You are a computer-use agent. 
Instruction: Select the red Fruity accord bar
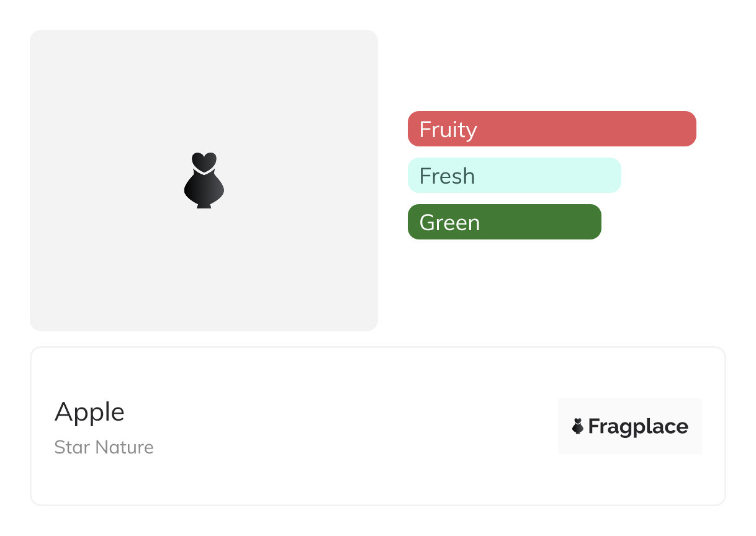(x=552, y=129)
